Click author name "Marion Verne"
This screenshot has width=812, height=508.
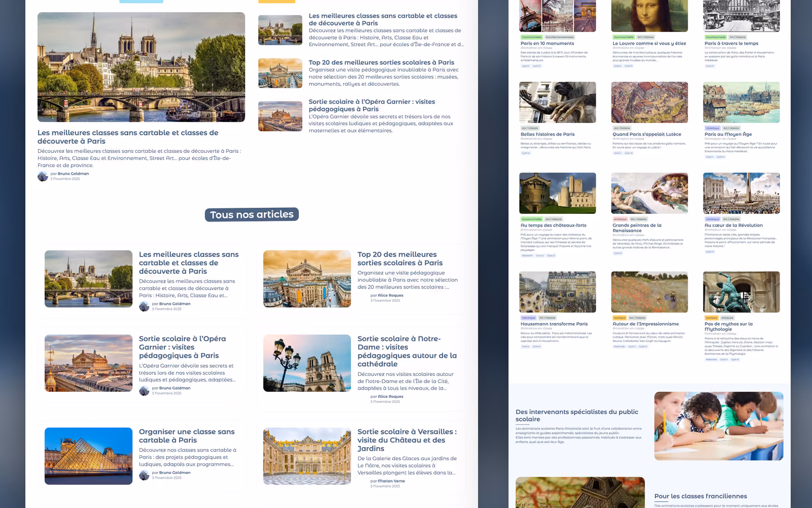pyautogui.click(x=391, y=481)
